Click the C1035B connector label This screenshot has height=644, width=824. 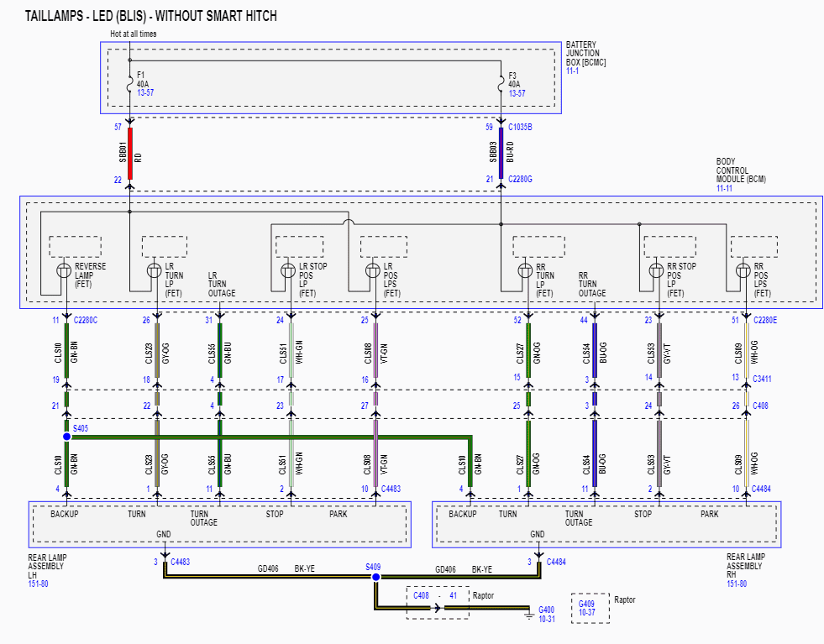(x=520, y=128)
